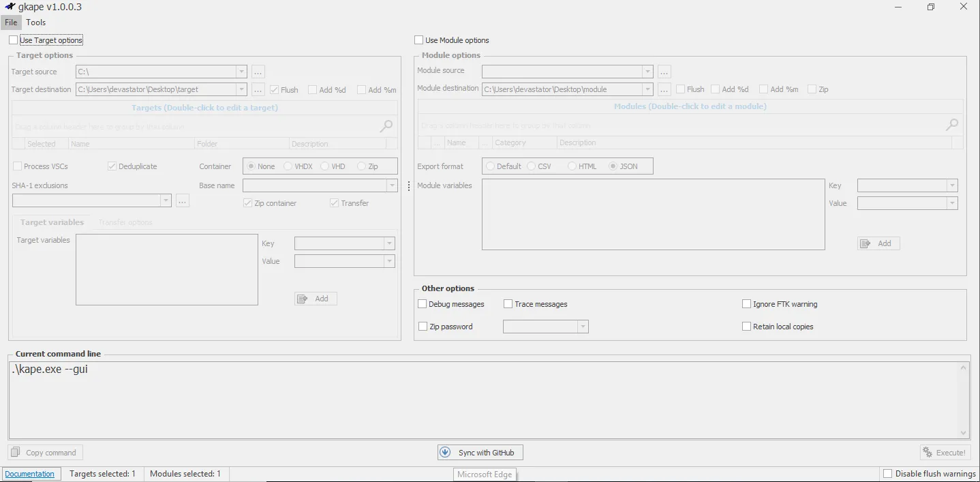Browse for Target destination folder
Screen dimensions: 980x482
tap(258, 89)
